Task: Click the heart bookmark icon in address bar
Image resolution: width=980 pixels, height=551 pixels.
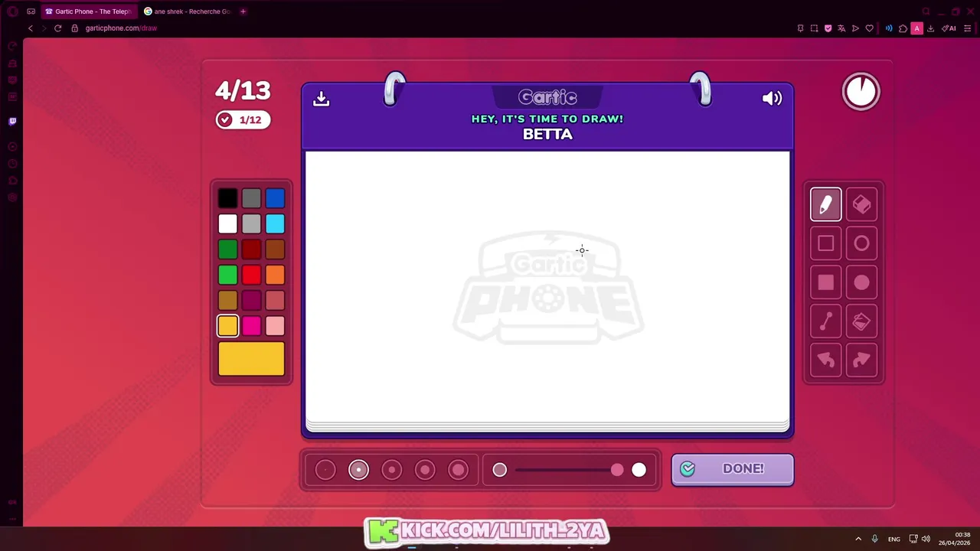Action: point(869,28)
